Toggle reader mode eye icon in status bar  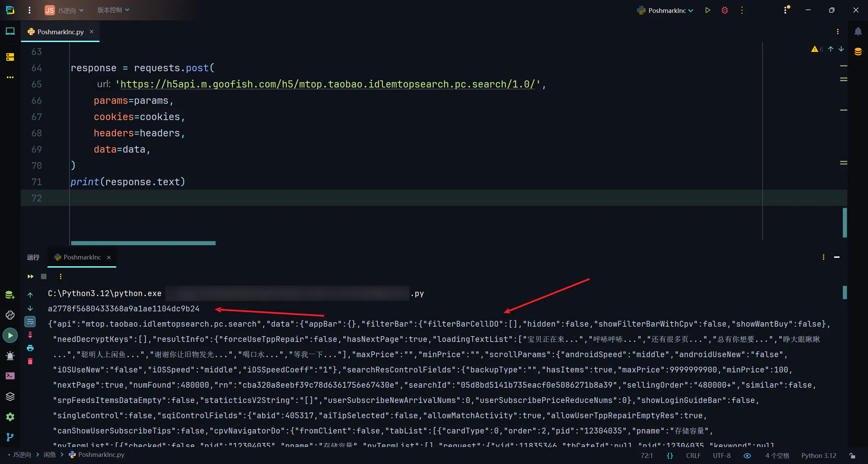click(747, 455)
